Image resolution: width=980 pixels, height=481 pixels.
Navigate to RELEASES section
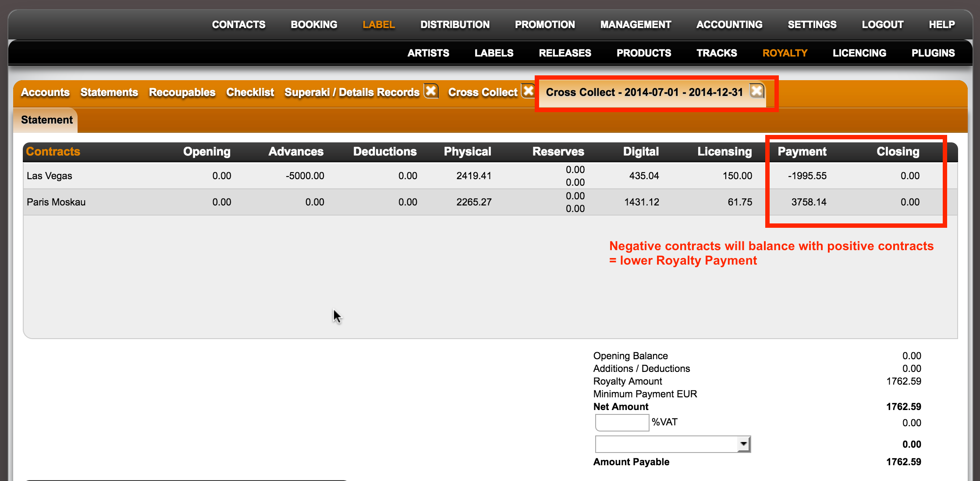[565, 53]
